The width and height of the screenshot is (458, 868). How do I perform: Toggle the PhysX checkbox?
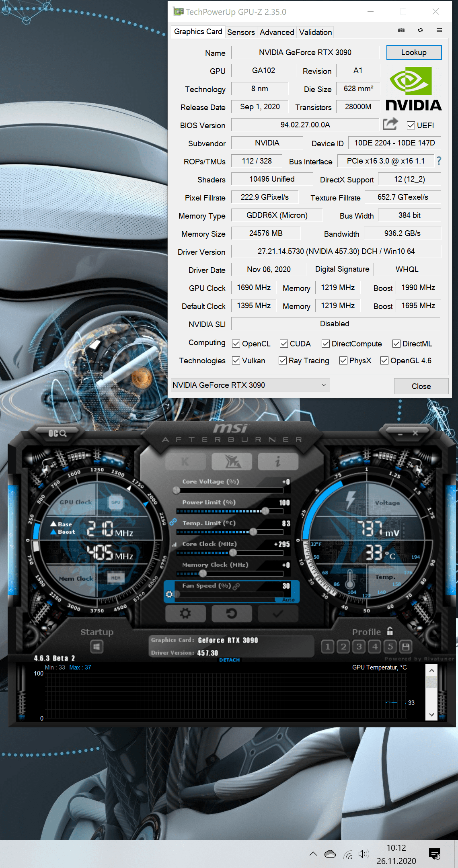point(343,360)
